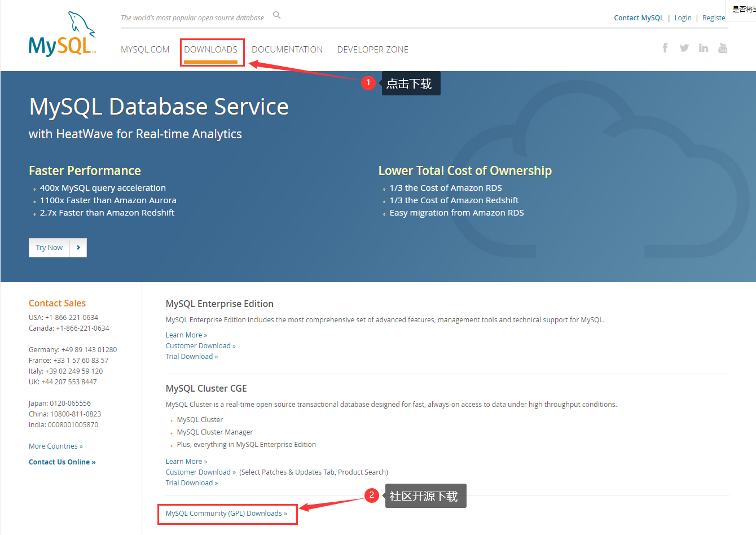Click the MySQL Enterprise Edition heading
The height and width of the screenshot is (535, 756).
(219, 304)
